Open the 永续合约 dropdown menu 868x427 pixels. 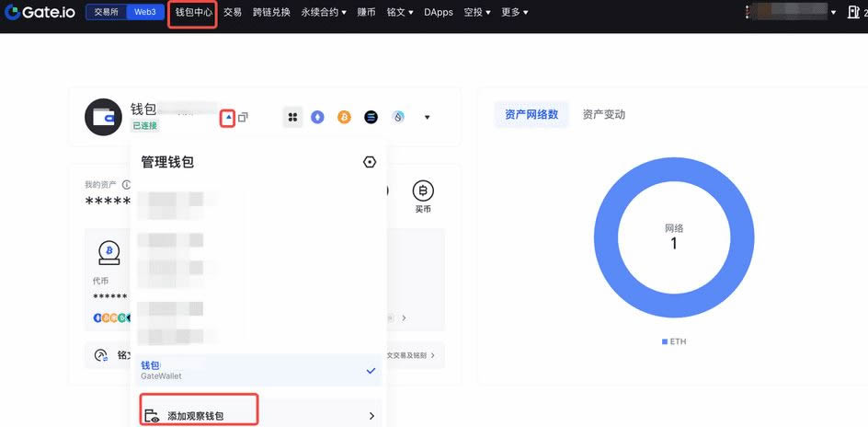click(324, 13)
